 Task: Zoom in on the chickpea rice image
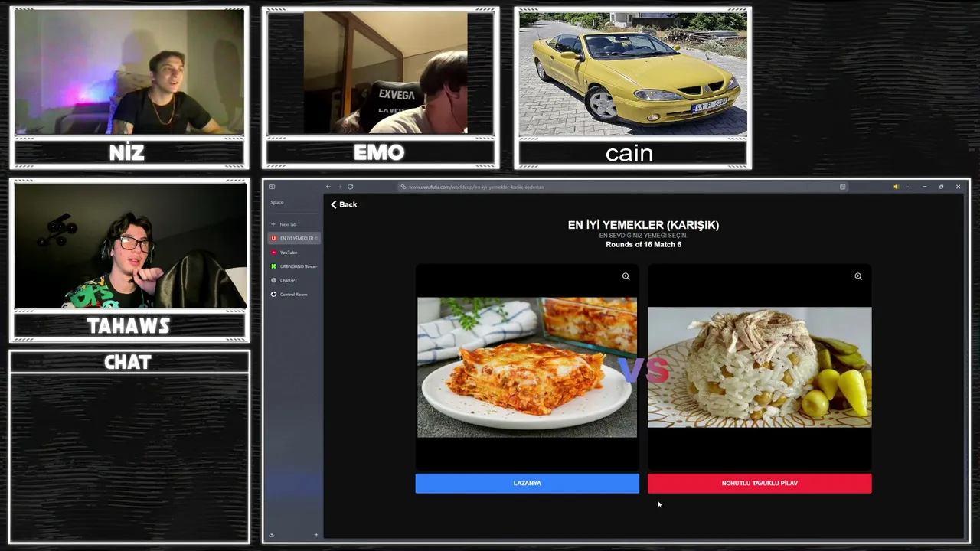pyautogui.click(x=858, y=276)
